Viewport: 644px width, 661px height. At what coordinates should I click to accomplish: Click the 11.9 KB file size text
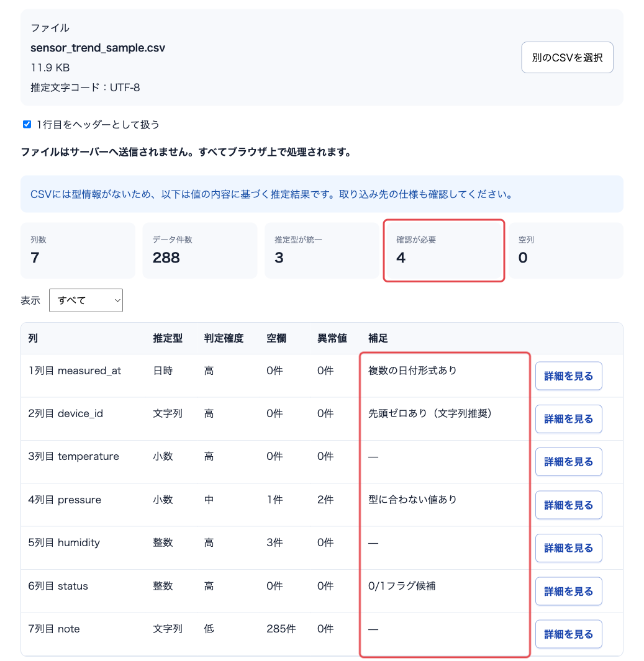click(x=50, y=68)
